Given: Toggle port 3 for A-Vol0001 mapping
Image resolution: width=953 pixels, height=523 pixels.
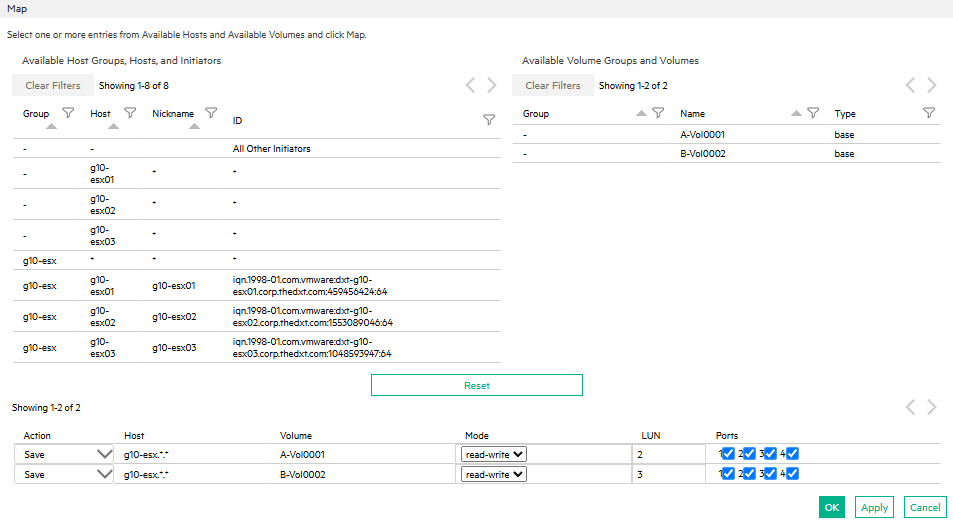Looking at the screenshot, I should pos(770,454).
